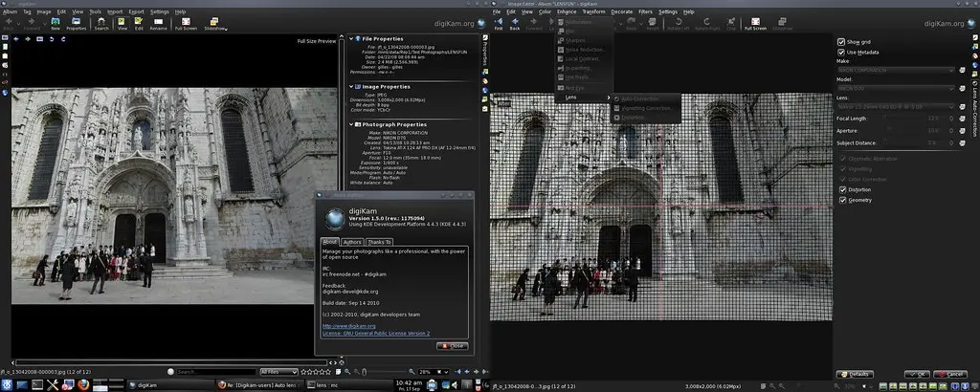
Task: Close the About digiKam dialog
Action: pyautogui.click(x=452, y=345)
